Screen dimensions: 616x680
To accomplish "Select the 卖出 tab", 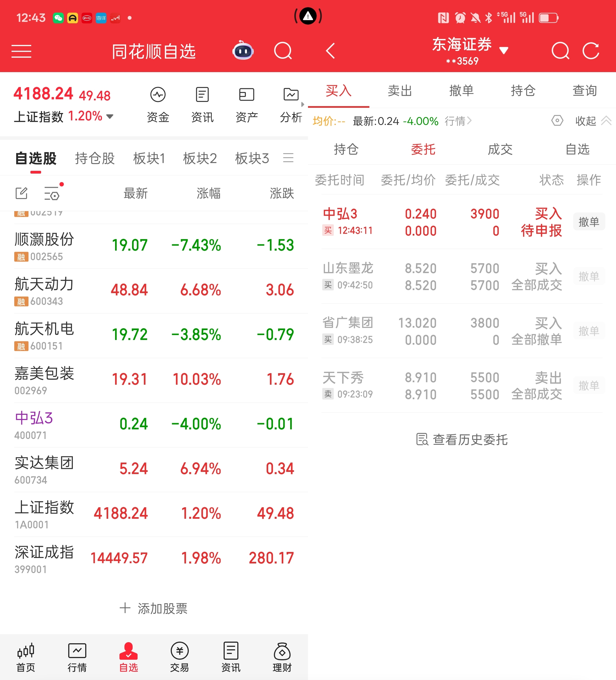I will point(400,91).
